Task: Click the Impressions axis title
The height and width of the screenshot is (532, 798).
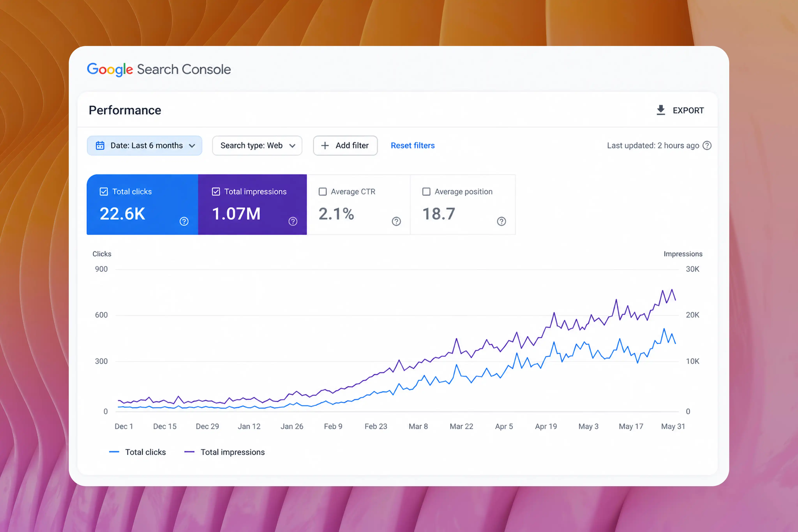Action: (x=683, y=254)
